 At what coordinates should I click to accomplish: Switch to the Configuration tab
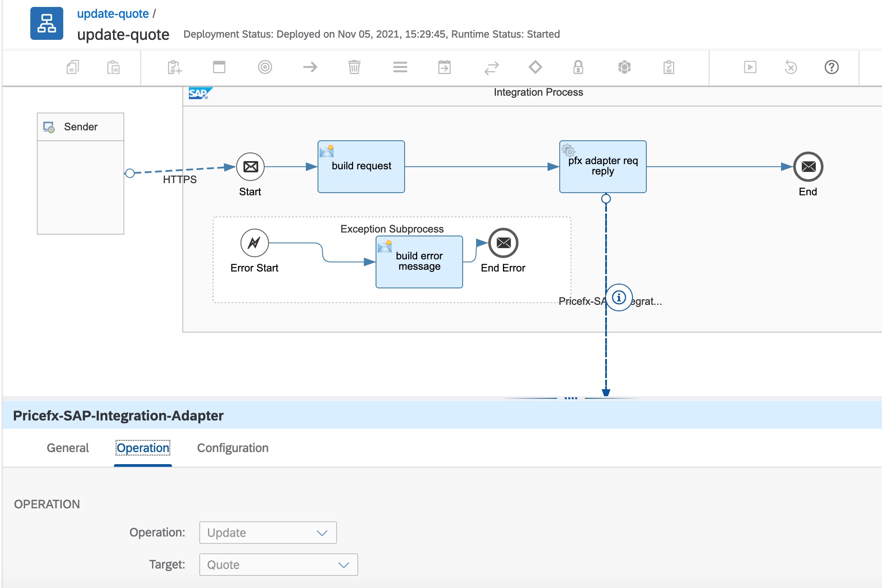tap(233, 448)
